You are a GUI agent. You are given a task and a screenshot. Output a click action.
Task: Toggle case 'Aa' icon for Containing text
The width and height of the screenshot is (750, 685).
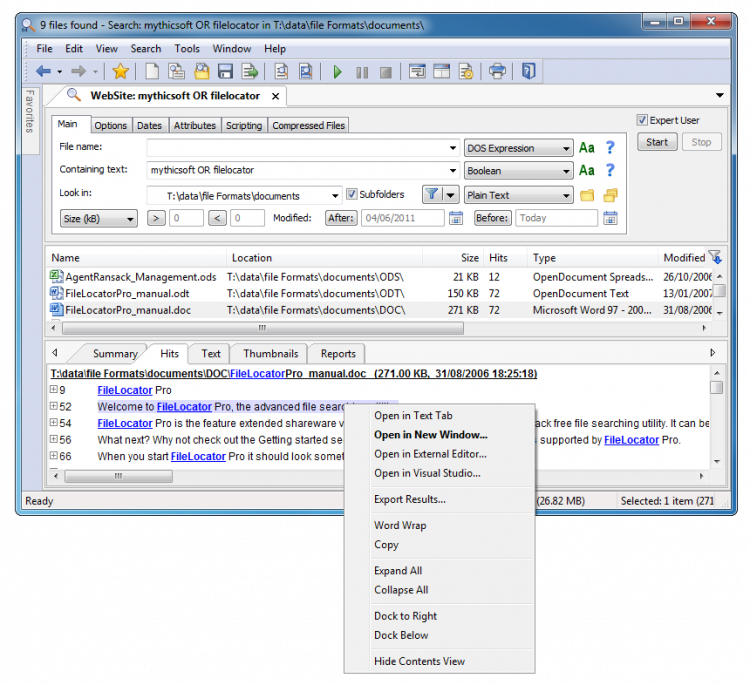click(587, 171)
